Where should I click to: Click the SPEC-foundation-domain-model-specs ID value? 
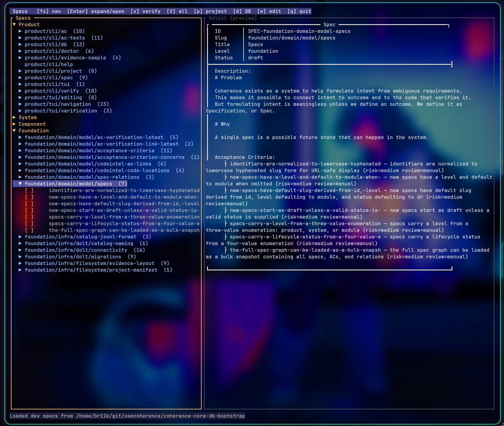click(x=299, y=31)
